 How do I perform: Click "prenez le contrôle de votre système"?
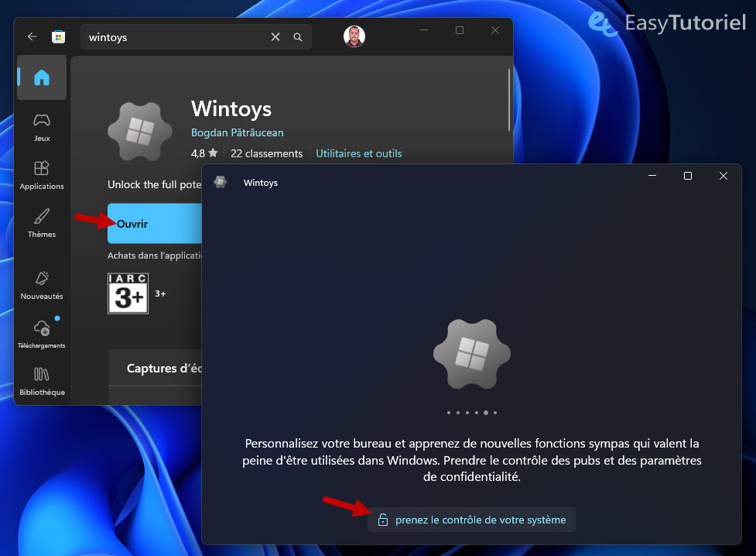[x=471, y=520]
